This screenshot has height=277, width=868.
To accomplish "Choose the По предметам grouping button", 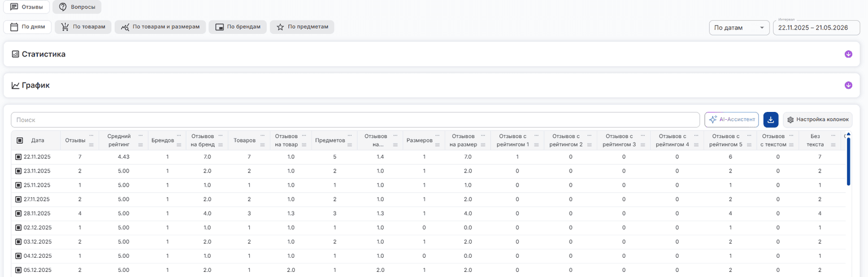I will pos(302,27).
